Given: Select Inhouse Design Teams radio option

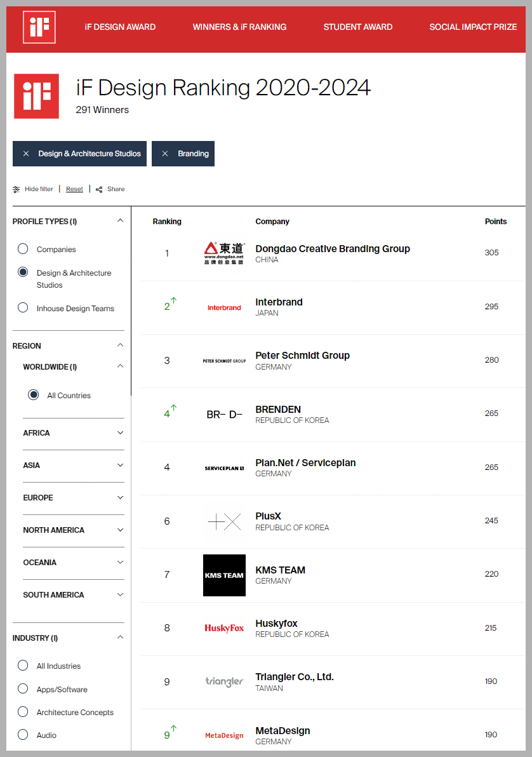Looking at the screenshot, I should point(23,308).
